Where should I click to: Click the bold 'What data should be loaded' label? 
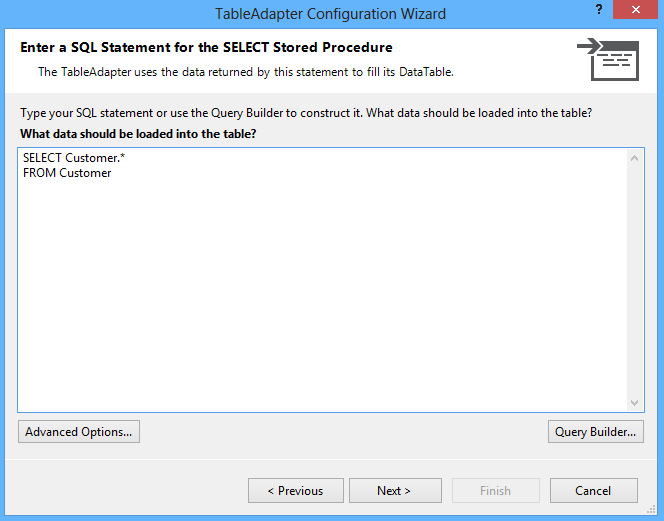(x=138, y=133)
